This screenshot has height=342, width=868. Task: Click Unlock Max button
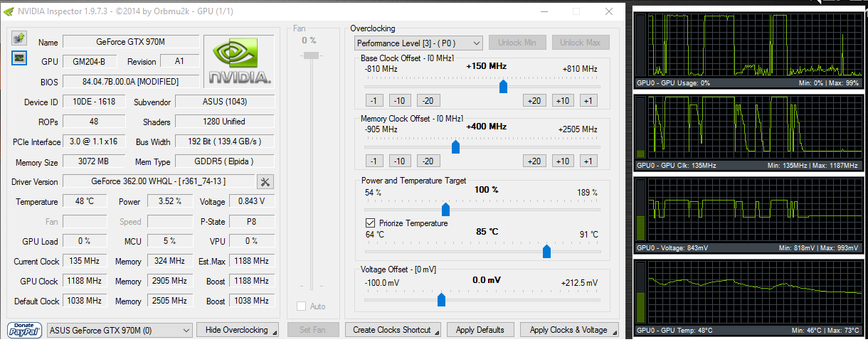(581, 43)
